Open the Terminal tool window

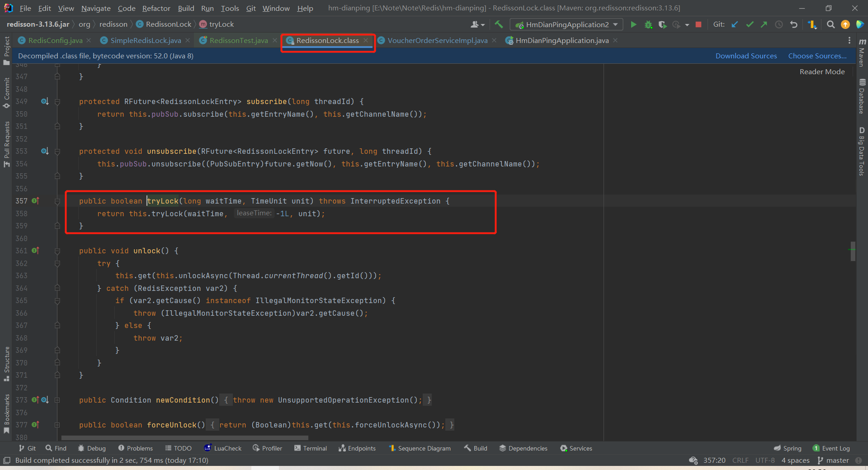click(x=310, y=448)
